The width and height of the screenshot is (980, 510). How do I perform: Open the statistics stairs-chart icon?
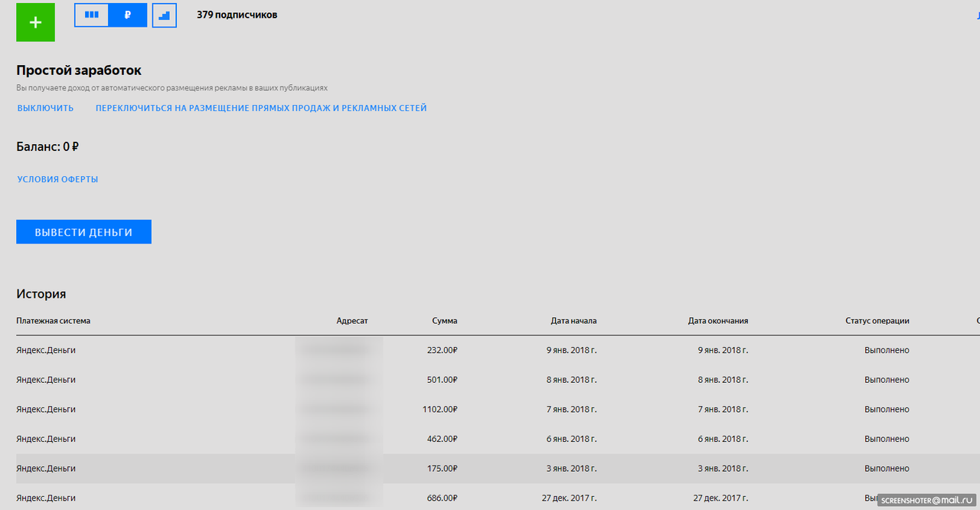tap(165, 15)
